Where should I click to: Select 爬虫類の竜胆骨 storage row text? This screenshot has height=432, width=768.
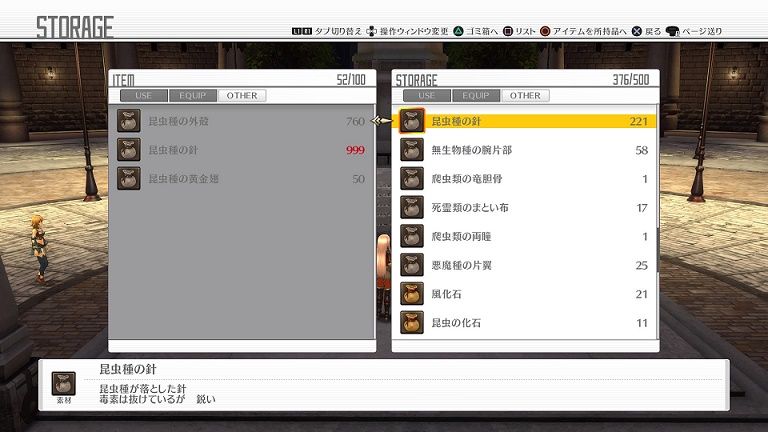(x=467, y=179)
